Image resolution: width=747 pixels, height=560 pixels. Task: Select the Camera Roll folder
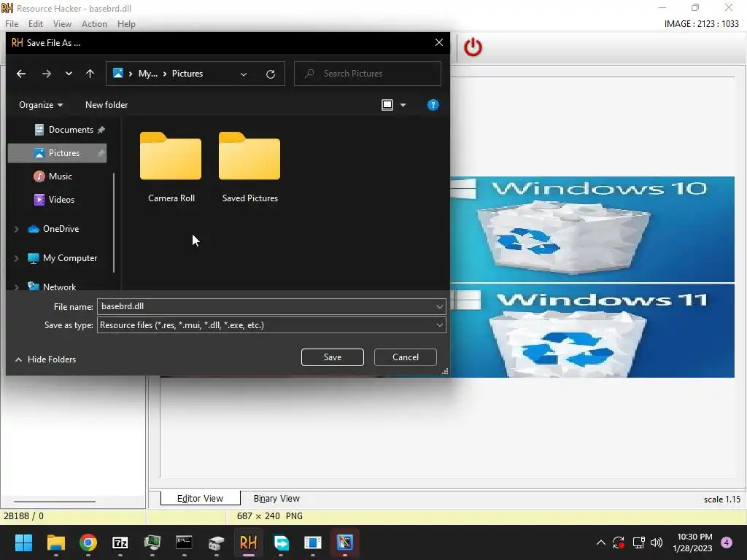pos(171,167)
